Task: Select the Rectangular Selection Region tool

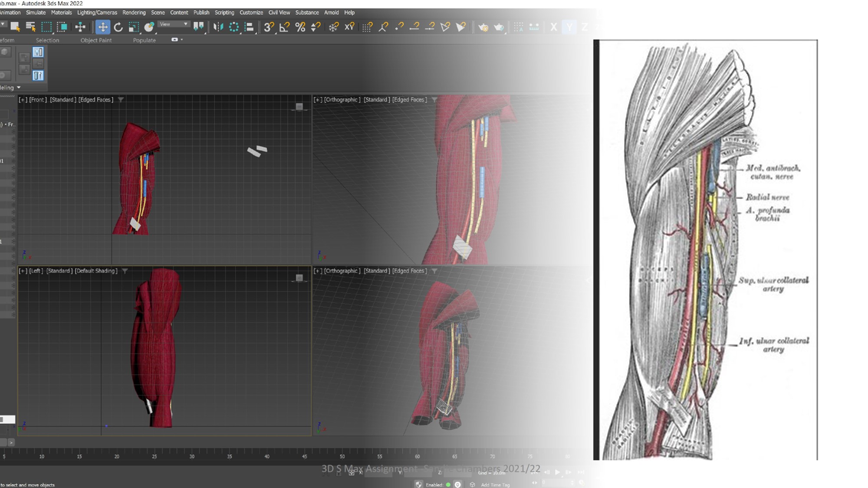Action: (x=46, y=27)
